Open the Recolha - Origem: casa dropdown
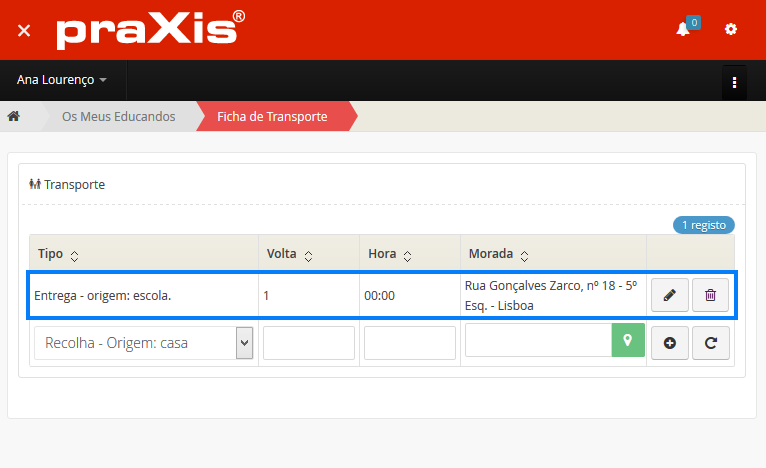Image resolution: width=766 pixels, height=468 pixels. [144, 343]
